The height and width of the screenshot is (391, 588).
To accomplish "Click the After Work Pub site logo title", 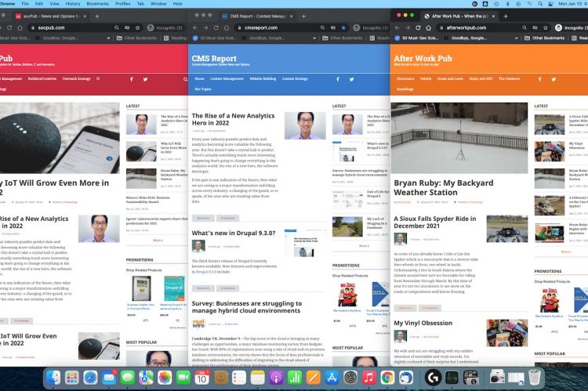I will coord(423,59).
